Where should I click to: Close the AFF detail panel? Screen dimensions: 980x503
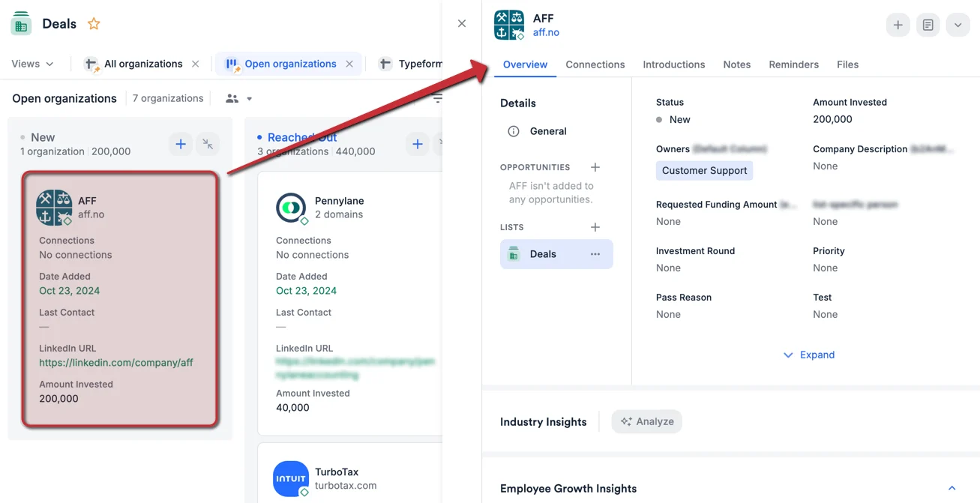pyautogui.click(x=462, y=24)
